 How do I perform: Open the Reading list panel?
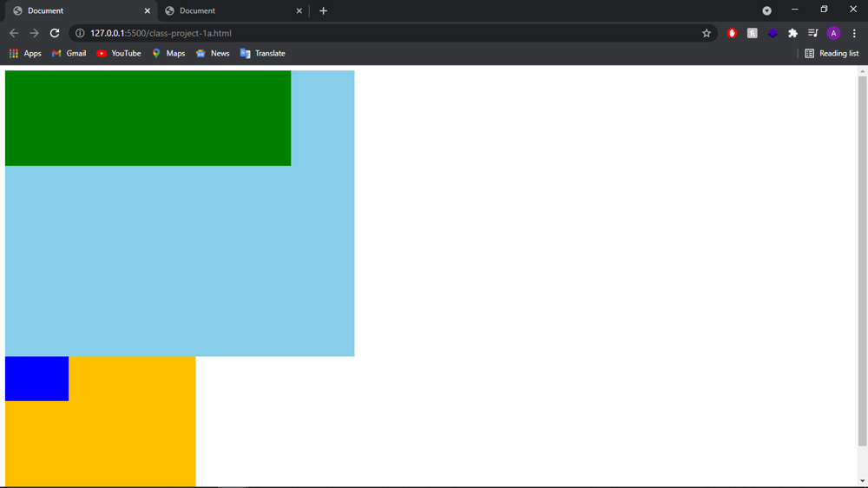click(831, 53)
